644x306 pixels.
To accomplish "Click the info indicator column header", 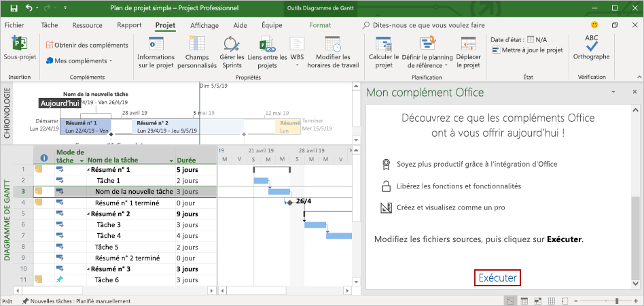I will click(44, 158).
